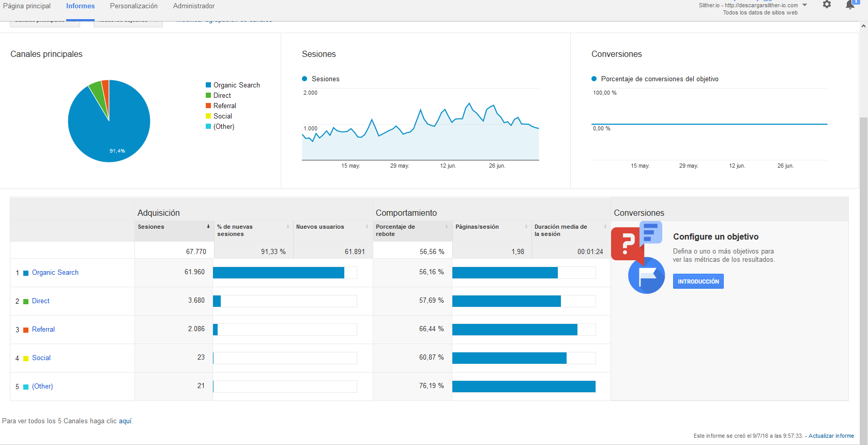Click the (Other) bounce rate bar
Screen dimensions: 868x445
click(524, 387)
